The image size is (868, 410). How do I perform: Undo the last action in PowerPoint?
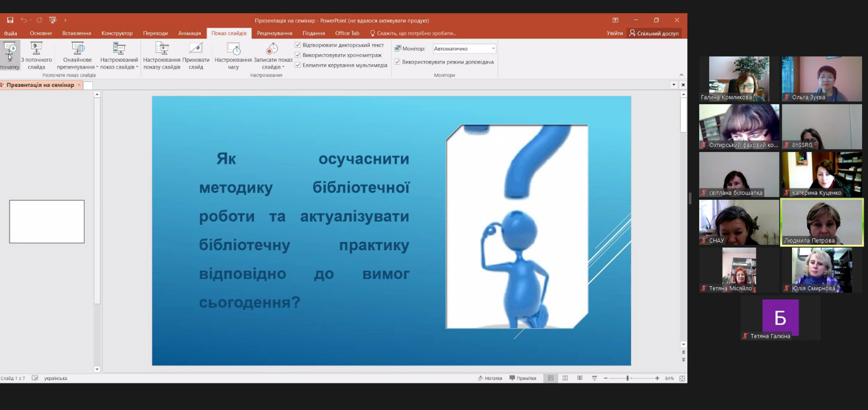(23, 20)
